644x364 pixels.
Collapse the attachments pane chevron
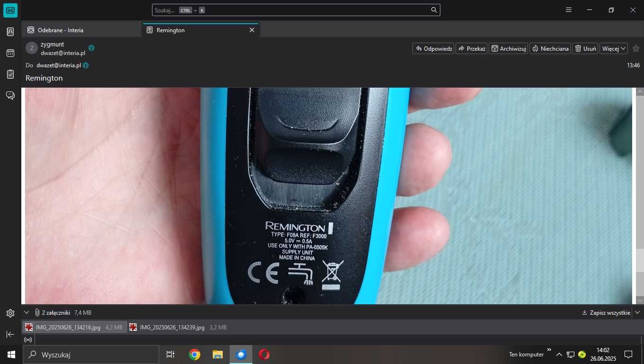27,313
